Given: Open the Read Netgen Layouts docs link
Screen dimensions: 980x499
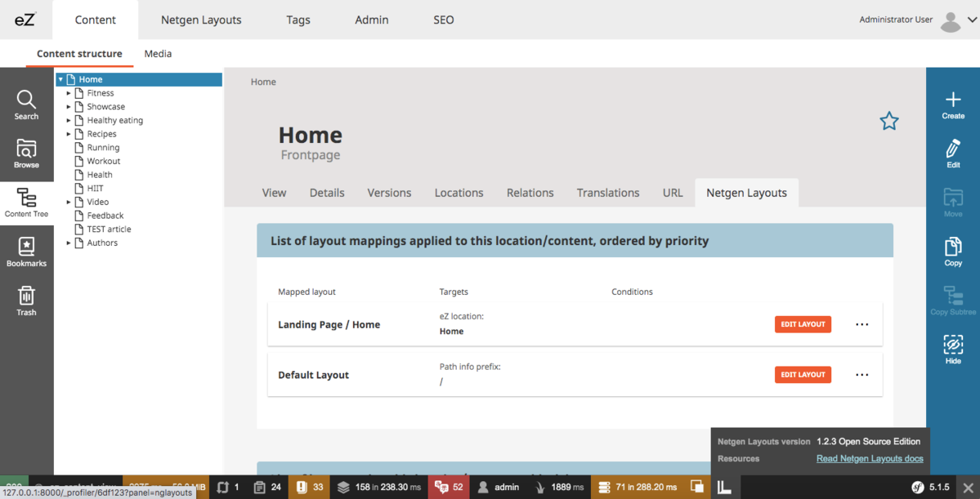Looking at the screenshot, I should click(x=870, y=459).
